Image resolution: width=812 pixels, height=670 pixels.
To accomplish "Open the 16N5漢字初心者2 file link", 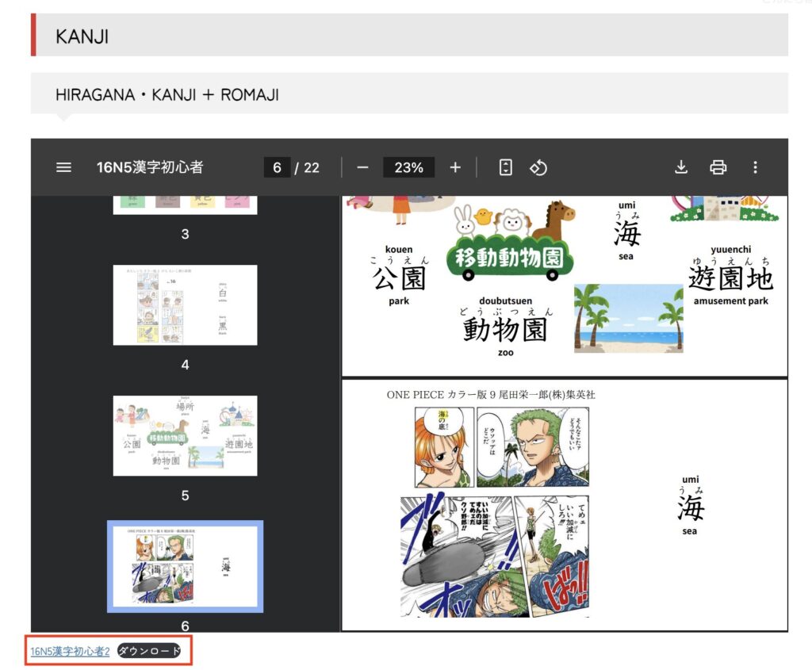I will 70,651.
